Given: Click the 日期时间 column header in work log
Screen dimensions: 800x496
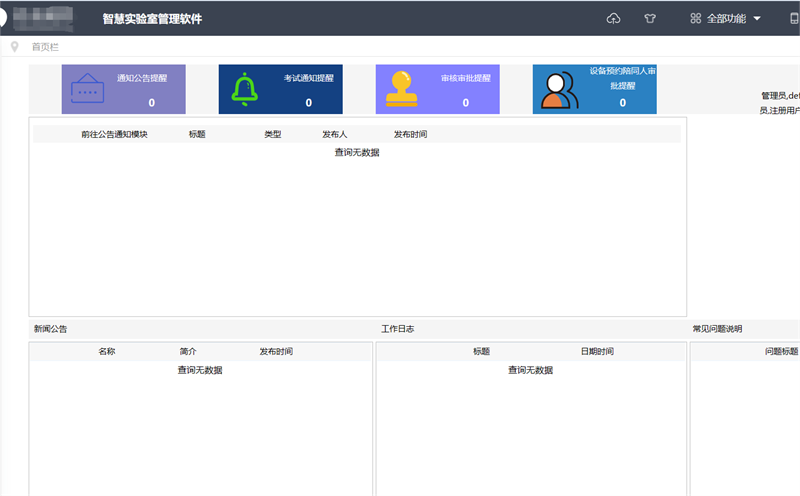Looking at the screenshot, I should pyautogui.click(x=597, y=352).
